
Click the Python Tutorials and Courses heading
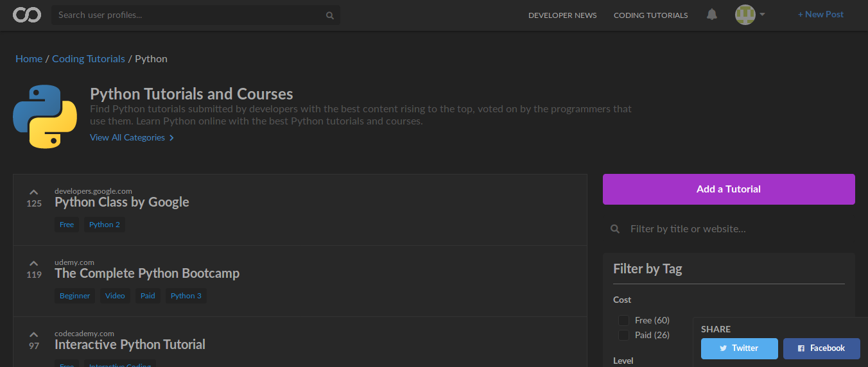coord(191,94)
